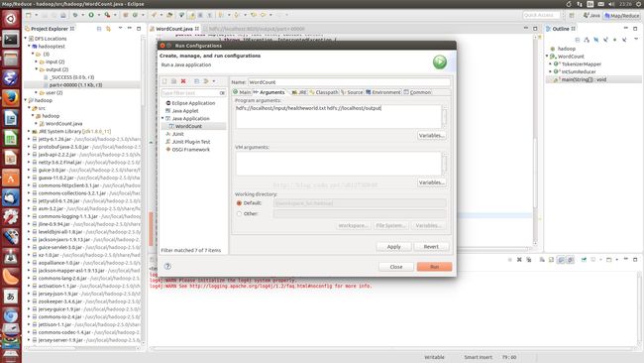Viewport: 644px width, 363px height.
Task: Open Project Explorer view menu arrow
Action: pos(120,29)
